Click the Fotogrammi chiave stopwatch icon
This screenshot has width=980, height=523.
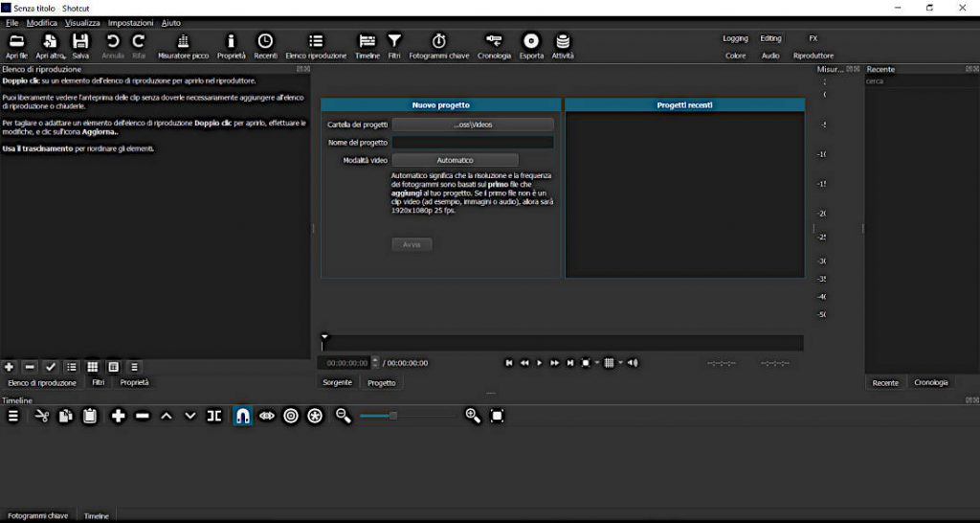439,44
